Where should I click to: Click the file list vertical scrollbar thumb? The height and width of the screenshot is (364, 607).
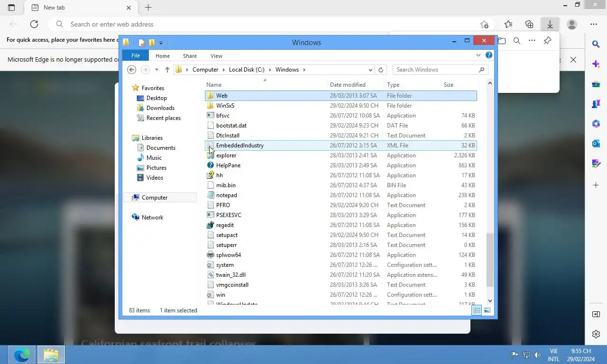[x=490, y=260]
